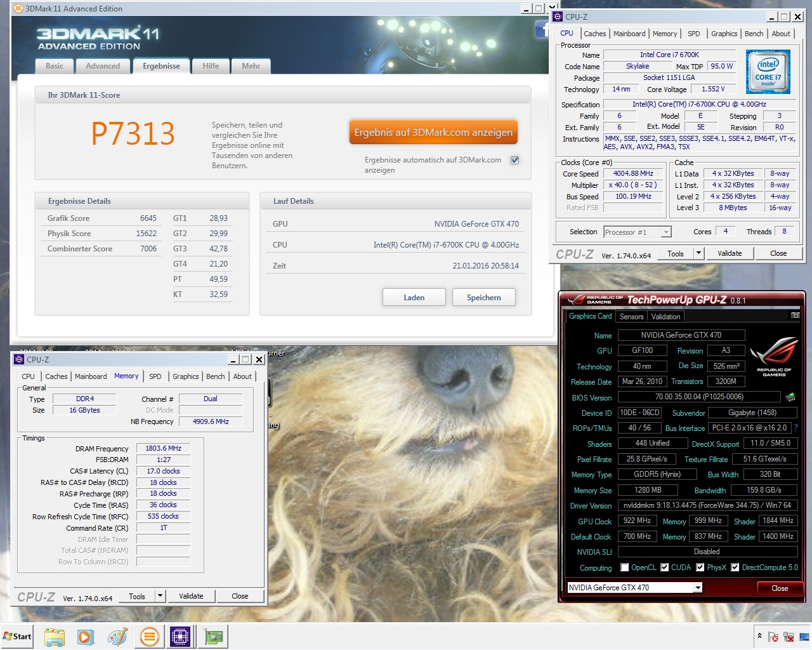
Task: Click the Laden button
Action: tap(414, 297)
